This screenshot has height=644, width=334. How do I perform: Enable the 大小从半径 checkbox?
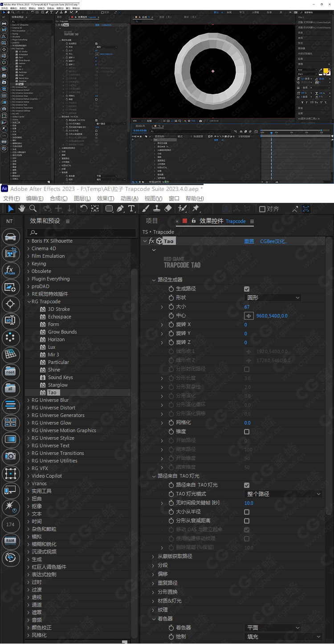click(x=247, y=512)
